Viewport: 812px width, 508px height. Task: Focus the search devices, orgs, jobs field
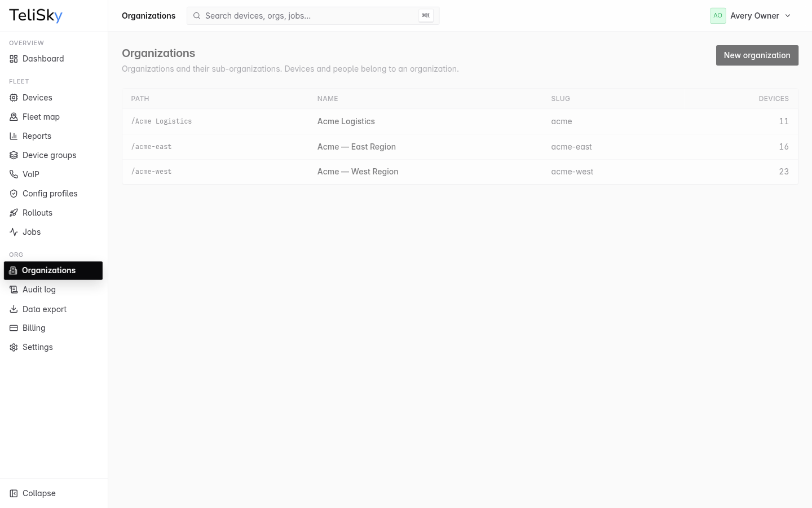click(313, 16)
